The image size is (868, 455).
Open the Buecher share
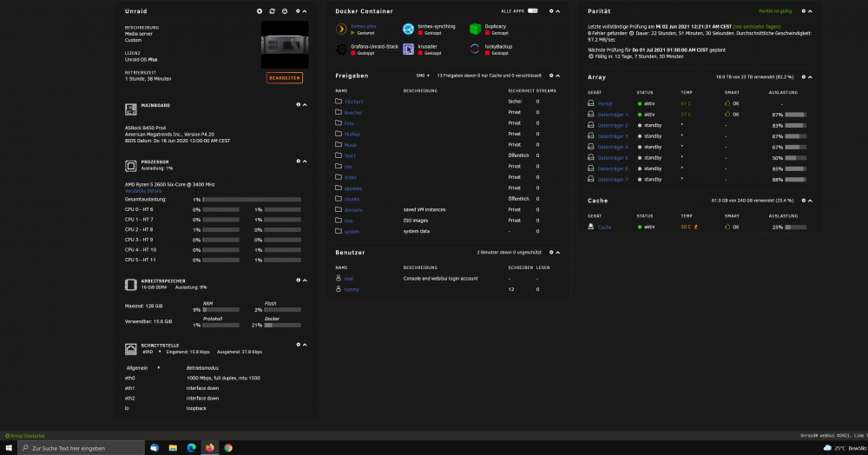coord(352,112)
